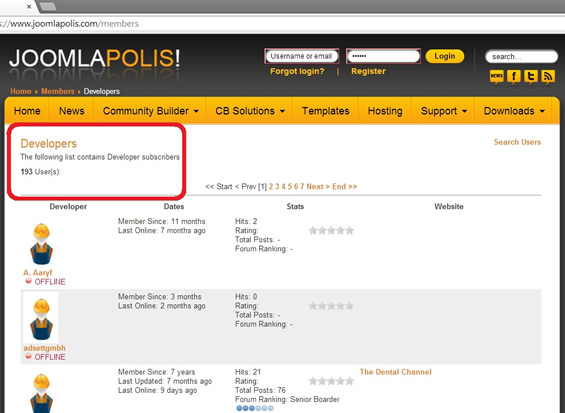Image resolution: width=565 pixels, height=413 pixels.
Task: Expand the CB Solutions dropdown
Action: click(x=250, y=111)
